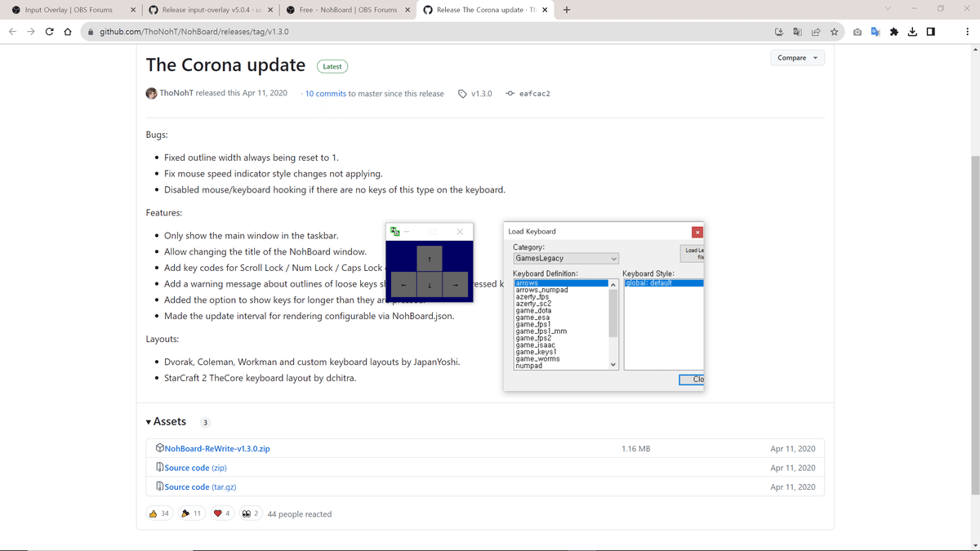Click the install app icon in address bar
Screen dimensions: 980x551
(x=779, y=32)
